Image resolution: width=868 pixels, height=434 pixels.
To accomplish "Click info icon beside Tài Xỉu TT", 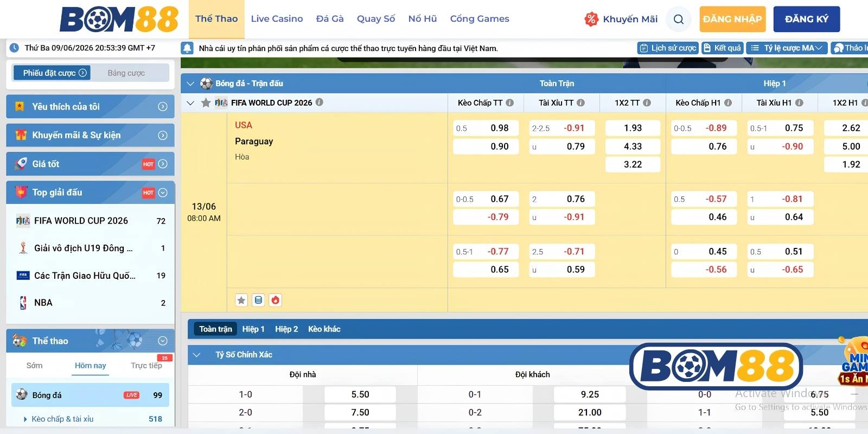I will pyautogui.click(x=581, y=103).
